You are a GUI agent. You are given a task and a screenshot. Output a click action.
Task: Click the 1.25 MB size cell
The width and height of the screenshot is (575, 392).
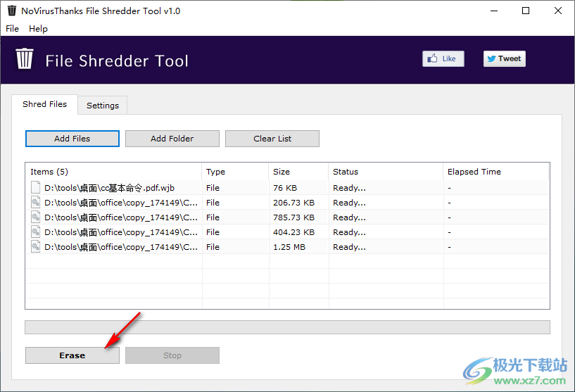tap(289, 247)
